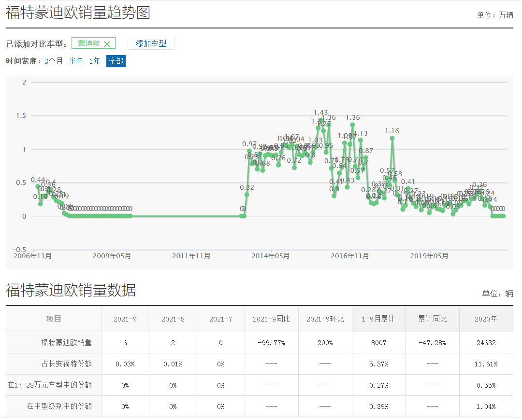Click the 1.43 peak data point
Viewport: 522px width, 420px height.
321,120
